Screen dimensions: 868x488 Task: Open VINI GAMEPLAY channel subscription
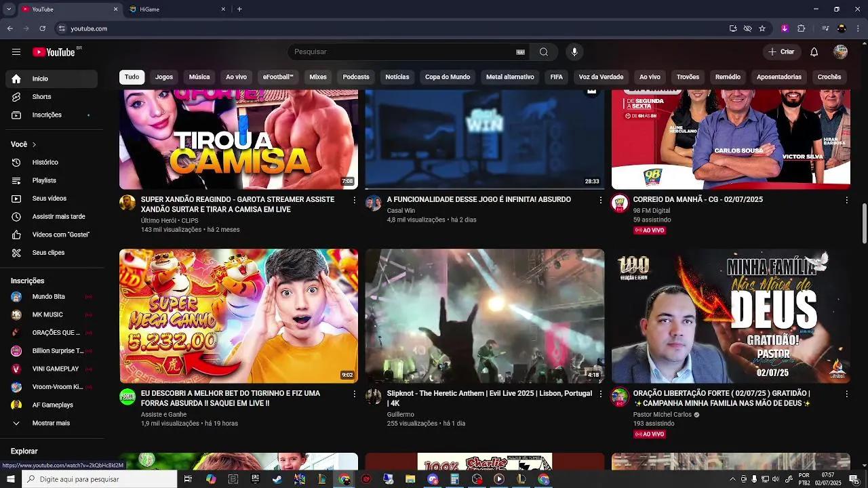[52, 369]
